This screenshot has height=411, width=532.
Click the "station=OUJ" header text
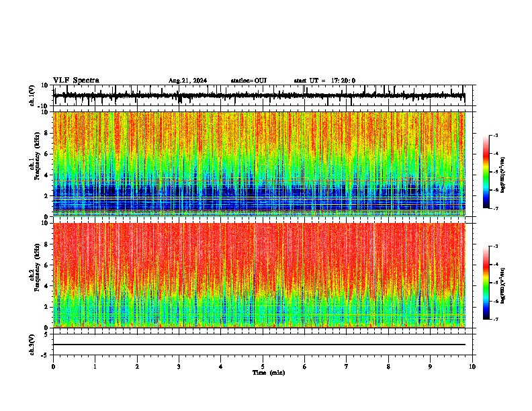[249, 81]
